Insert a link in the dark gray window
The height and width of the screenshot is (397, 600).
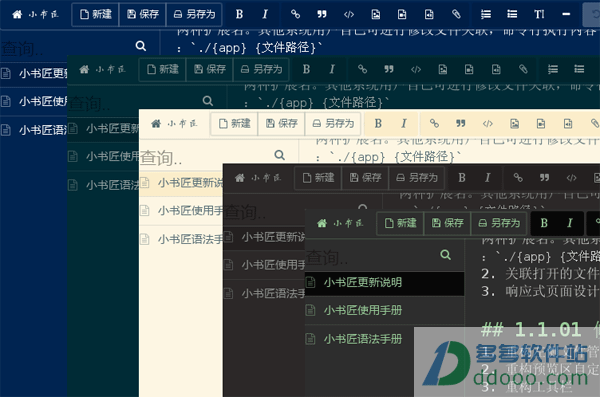tap(518, 178)
